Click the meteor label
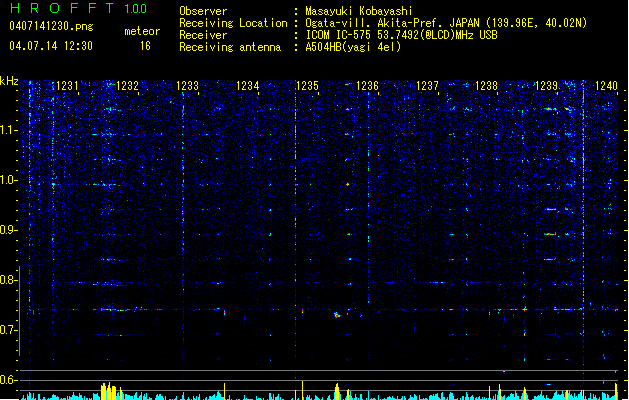 coord(142,31)
